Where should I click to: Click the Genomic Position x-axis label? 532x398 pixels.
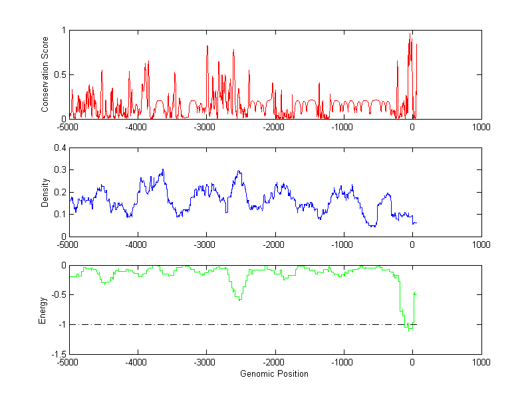click(x=275, y=374)
